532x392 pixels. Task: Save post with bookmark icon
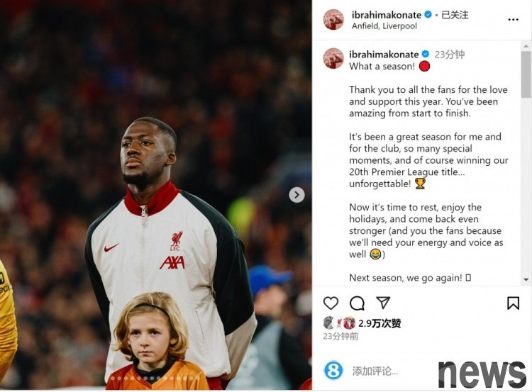click(x=513, y=303)
